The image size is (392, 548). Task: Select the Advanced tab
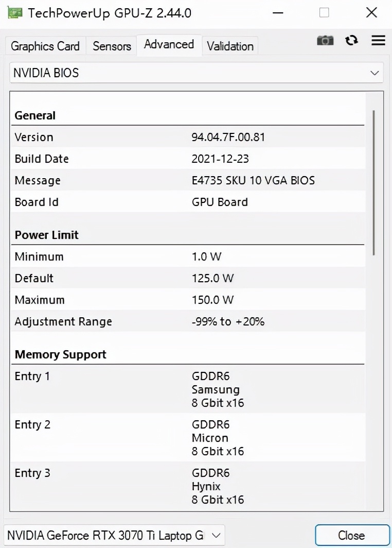[169, 44]
